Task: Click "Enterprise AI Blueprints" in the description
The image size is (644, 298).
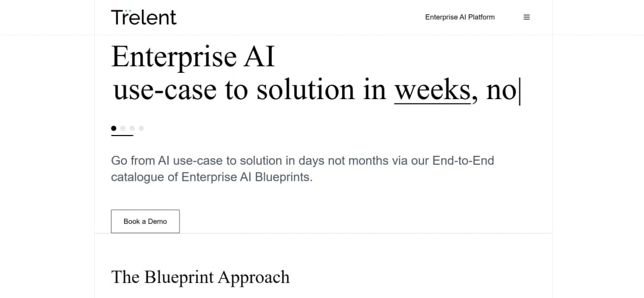Action: (246, 177)
